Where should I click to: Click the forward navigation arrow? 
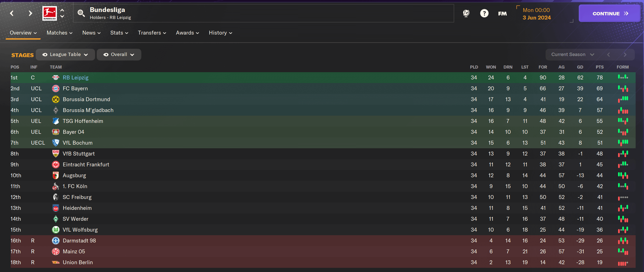point(30,13)
